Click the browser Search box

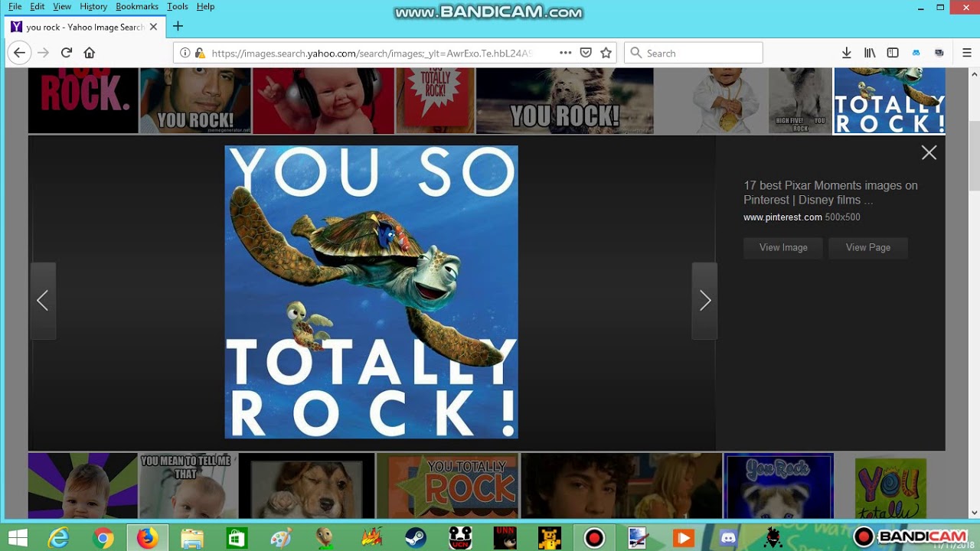(x=694, y=53)
